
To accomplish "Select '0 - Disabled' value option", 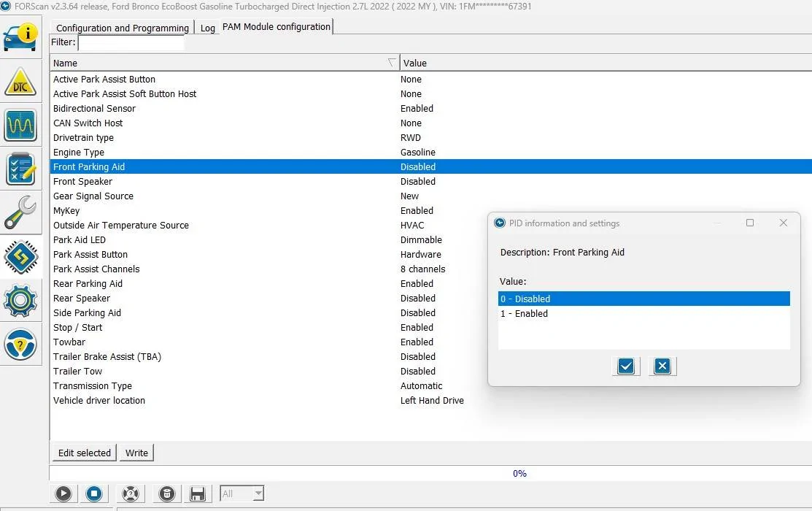I will click(x=643, y=299).
